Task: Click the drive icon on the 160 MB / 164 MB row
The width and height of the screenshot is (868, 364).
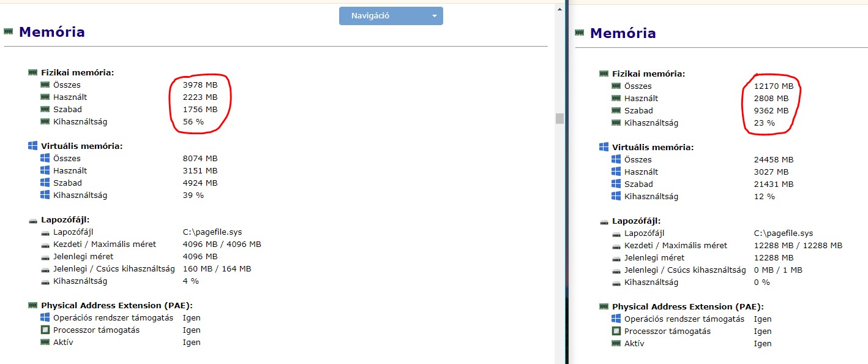Action: point(45,269)
